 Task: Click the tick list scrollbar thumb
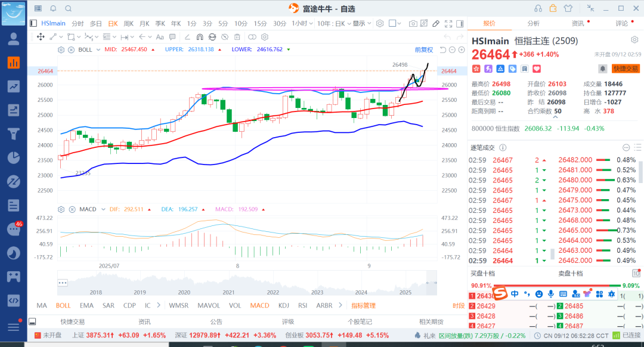(x=552, y=253)
